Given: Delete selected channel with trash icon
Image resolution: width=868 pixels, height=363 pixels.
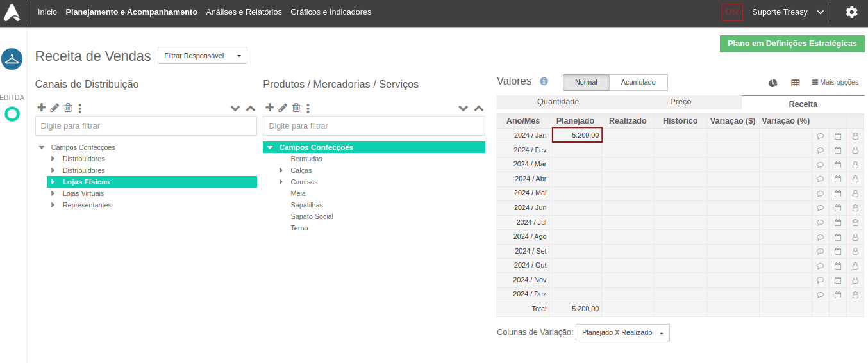Looking at the screenshot, I should (x=67, y=108).
